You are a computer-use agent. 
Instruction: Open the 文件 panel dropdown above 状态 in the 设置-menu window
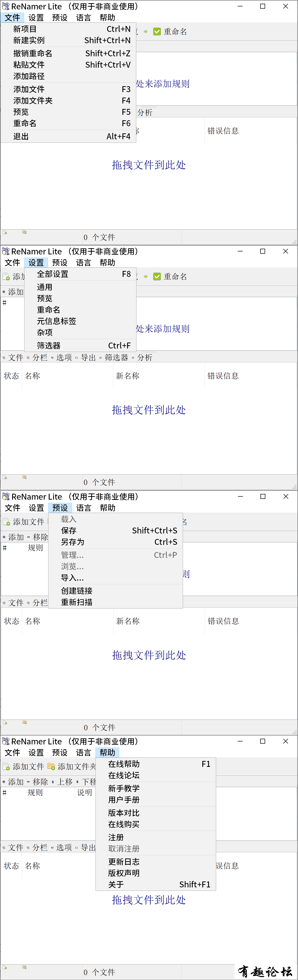tap(13, 358)
